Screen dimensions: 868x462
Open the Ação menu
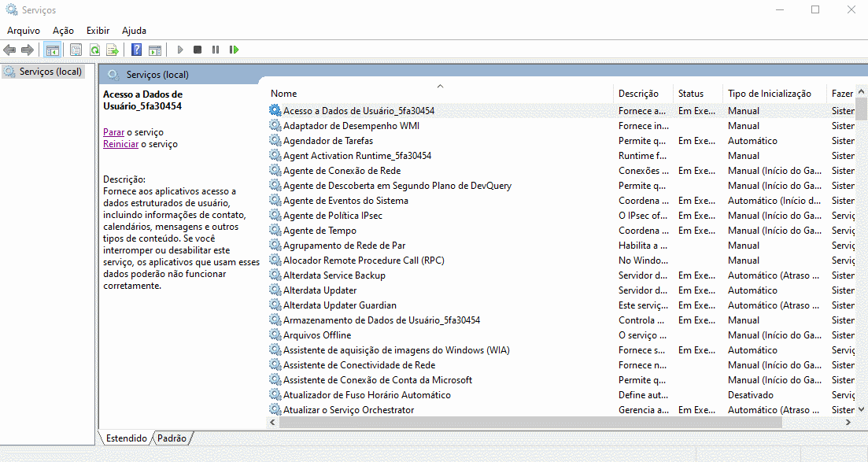pyautogui.click(x=63, y=31)
